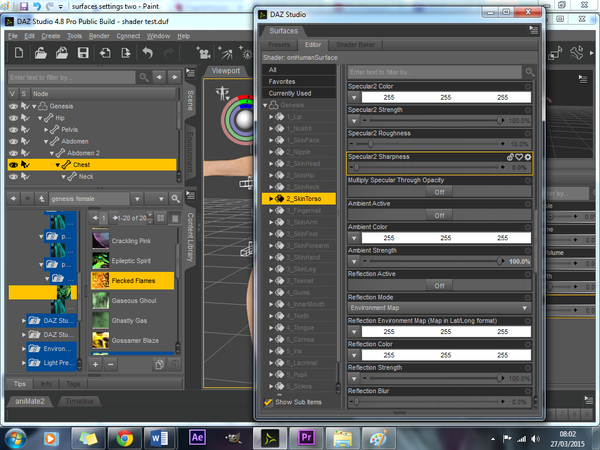
Task: Collapse the Chest node in Scene tree
Action: (57, 165)
